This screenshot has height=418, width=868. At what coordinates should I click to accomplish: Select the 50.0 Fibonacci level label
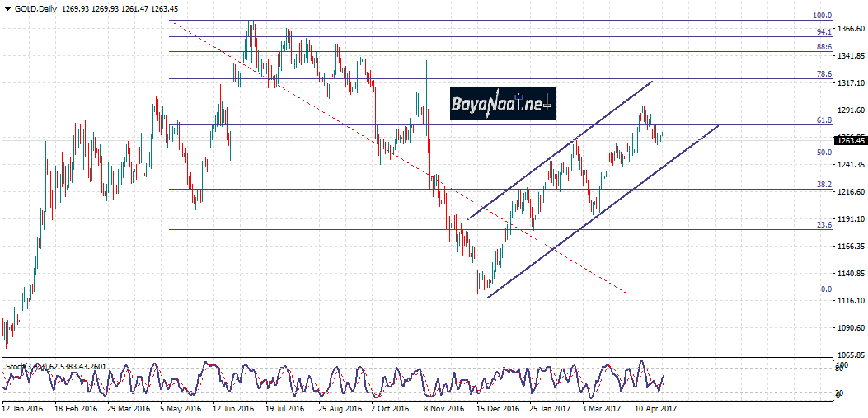click(x=823, y=153)
